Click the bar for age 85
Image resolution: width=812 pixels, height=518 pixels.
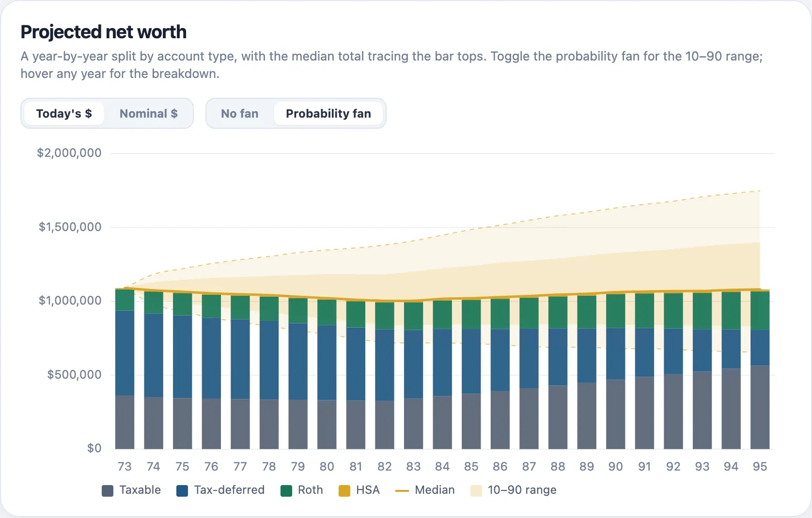click(471, 374)
